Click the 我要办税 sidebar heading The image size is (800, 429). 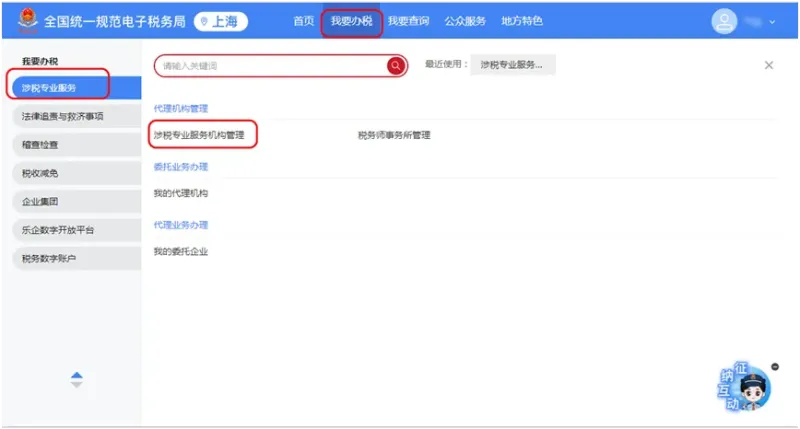[40, 61]
